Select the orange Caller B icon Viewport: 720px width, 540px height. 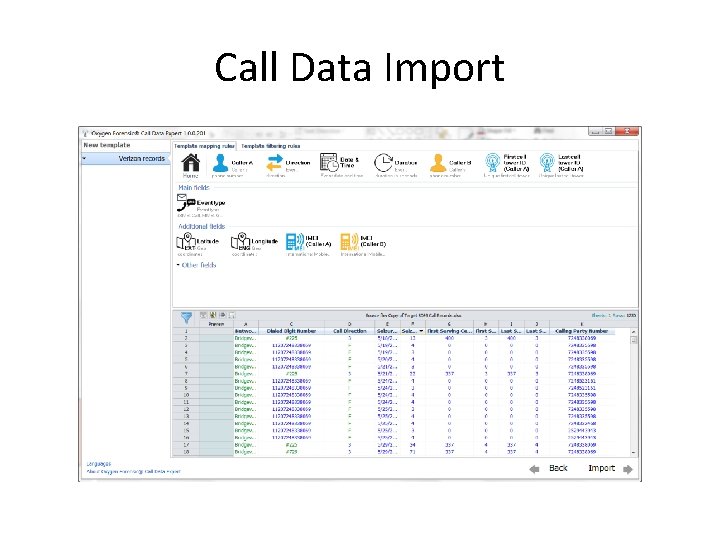coord(438,163)
